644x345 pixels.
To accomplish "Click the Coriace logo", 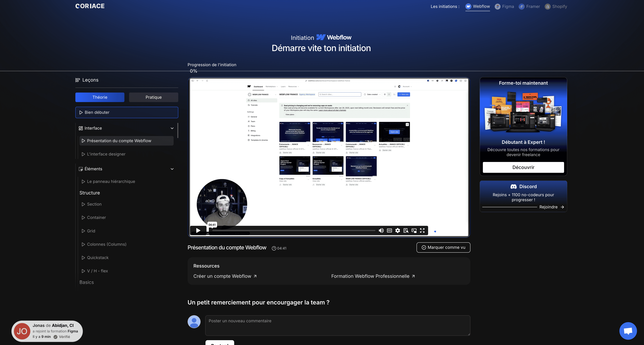I will [90, 6].
